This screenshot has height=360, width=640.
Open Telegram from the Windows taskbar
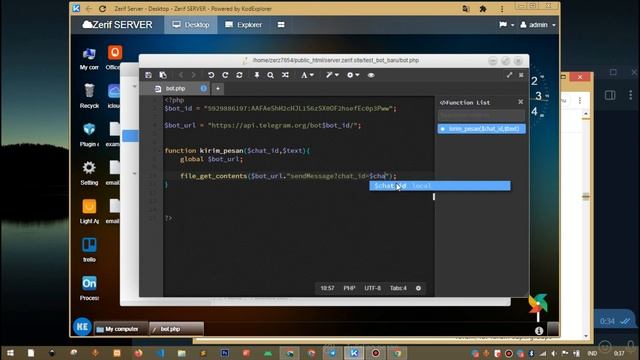(333, 353)
